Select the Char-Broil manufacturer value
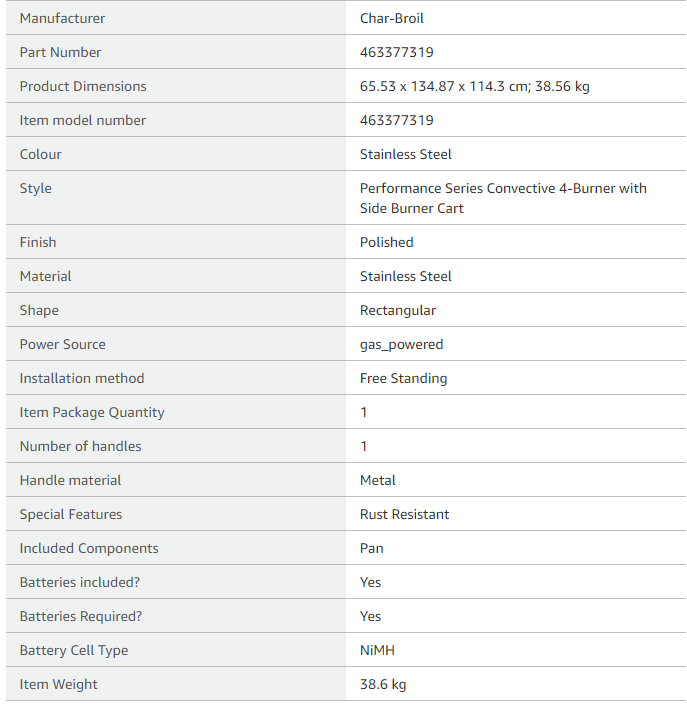Screen dimensions: 687x704 [x=394, y=18]
